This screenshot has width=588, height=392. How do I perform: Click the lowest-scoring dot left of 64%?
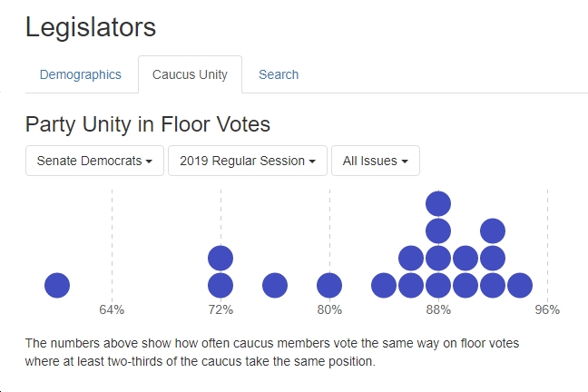coord(57,286)
